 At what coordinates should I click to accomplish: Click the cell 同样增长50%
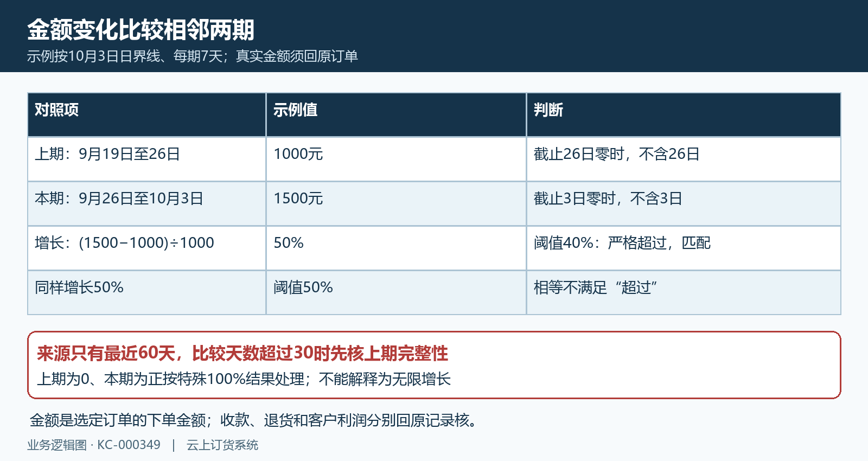(x=146, y=293)
